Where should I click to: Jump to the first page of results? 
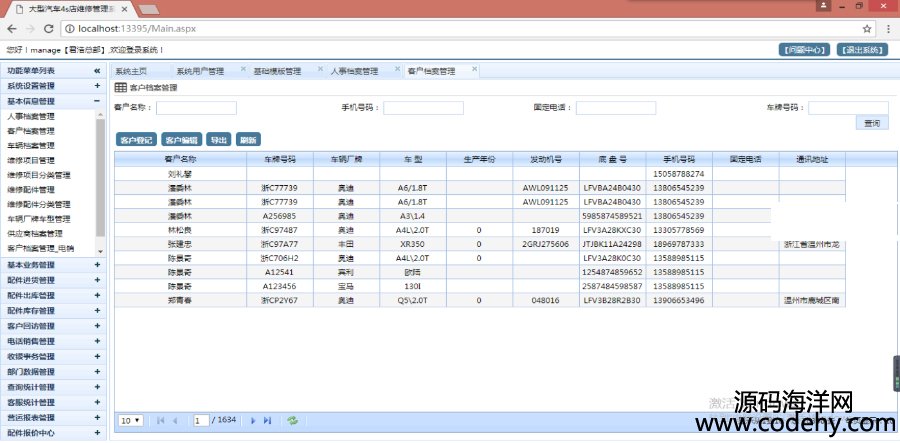click(x=160, y=421)
